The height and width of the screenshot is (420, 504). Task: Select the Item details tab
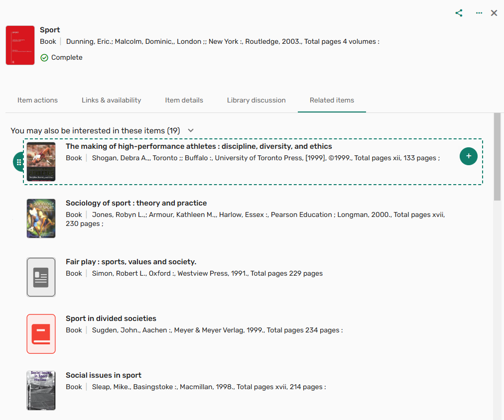(x=184, y=100)
